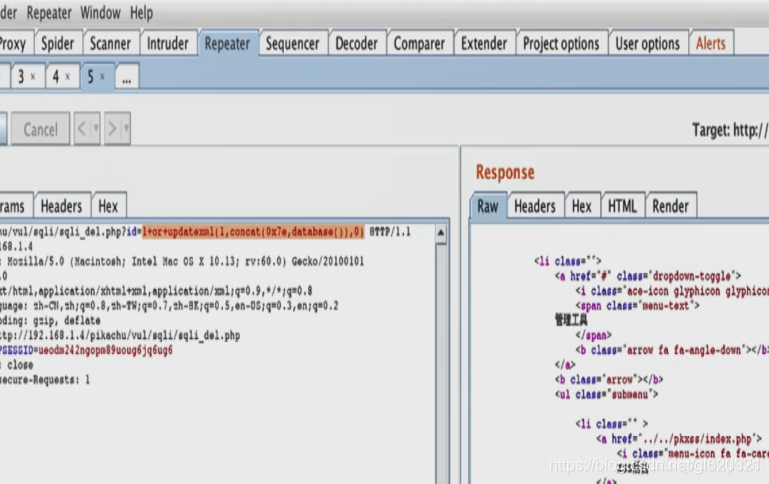Switch to the Scanner tab
Image resolution: width=769 pixels, height=484 pixels.
click(x=110, y=44)
